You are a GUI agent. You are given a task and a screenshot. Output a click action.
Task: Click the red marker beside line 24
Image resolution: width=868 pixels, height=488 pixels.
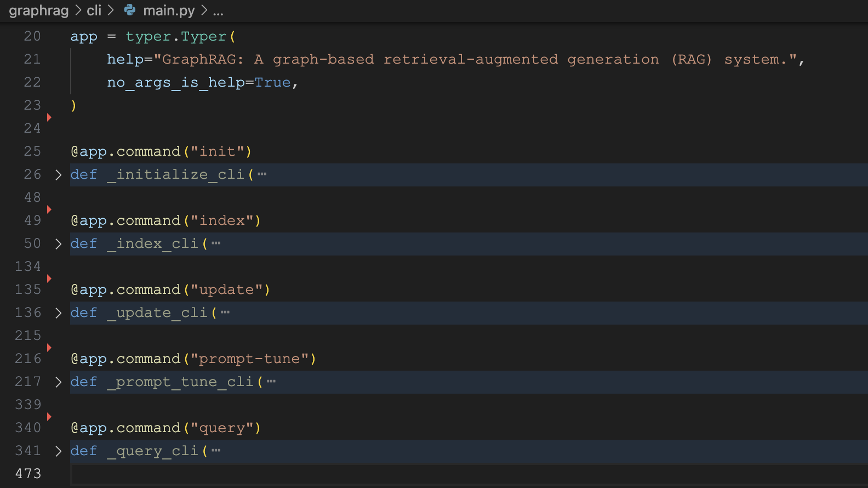pyautogui.click(x=49, y=117)
